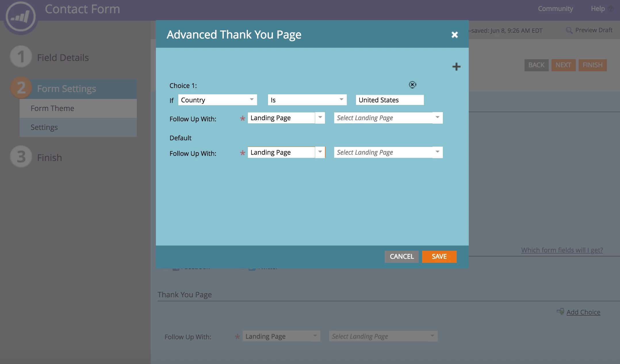This screenshot has width=620, height=364.
Task: Close the Advanced Thank You Page dialog
Action: pyautogui.click(x=454, y=35)
